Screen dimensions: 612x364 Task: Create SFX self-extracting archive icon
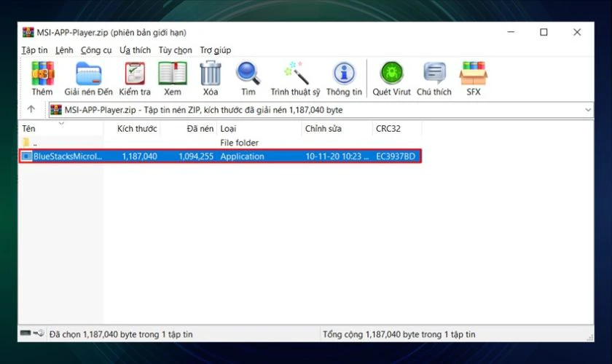[x=473, y=74]
